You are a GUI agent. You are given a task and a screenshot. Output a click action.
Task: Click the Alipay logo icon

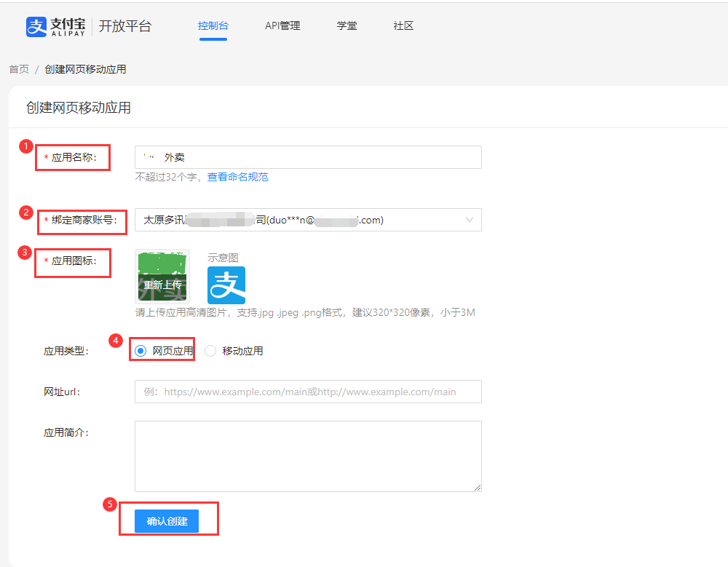coord(36,26)
